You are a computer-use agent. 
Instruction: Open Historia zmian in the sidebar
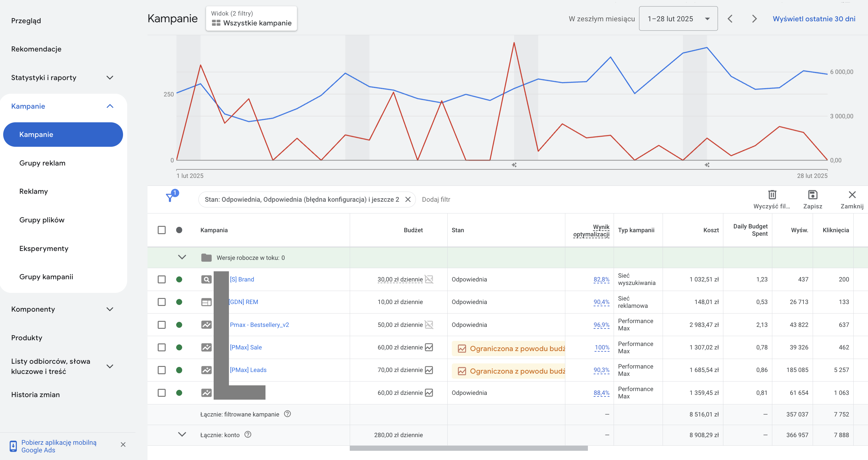(x=35, y=395)
